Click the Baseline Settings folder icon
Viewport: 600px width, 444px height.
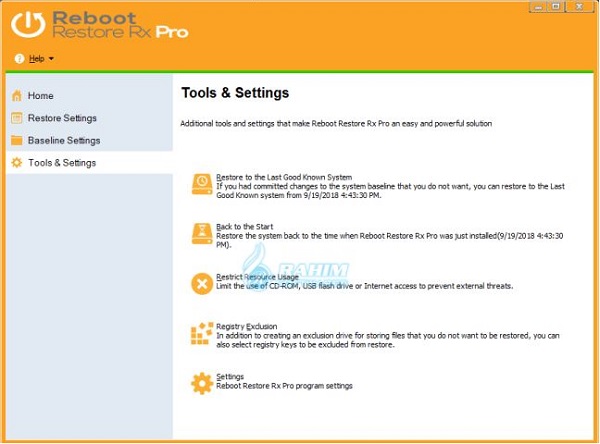16,140
